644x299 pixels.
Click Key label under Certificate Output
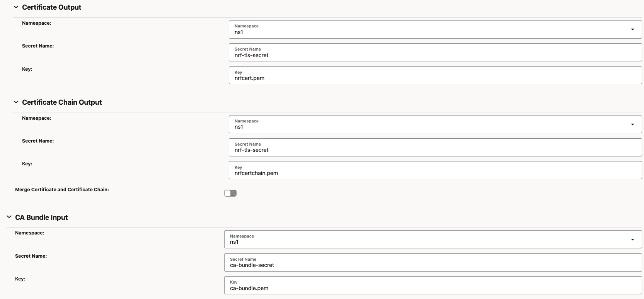point(27,69)
